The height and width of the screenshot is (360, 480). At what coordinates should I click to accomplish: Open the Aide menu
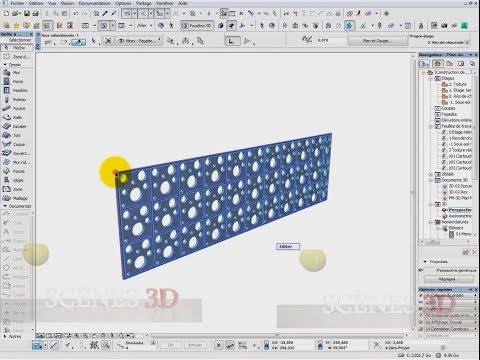pyautogui.click(x=182, y=3)
